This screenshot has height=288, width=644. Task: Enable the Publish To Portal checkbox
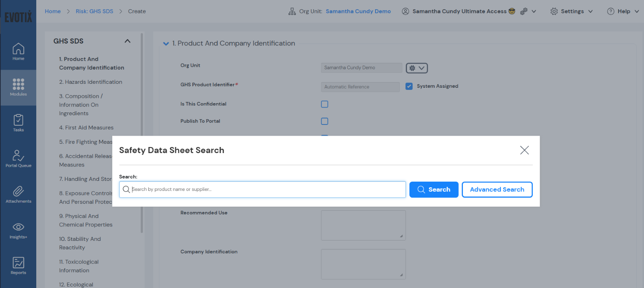[324, 121]
